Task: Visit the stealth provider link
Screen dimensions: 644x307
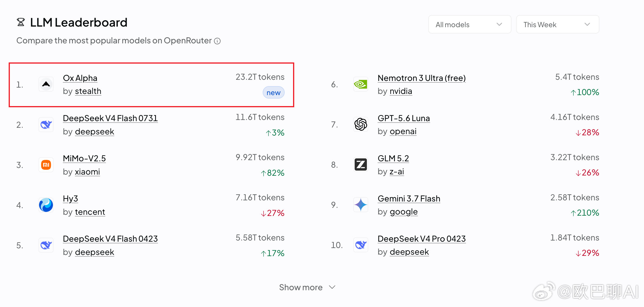Action: (88, 91)
